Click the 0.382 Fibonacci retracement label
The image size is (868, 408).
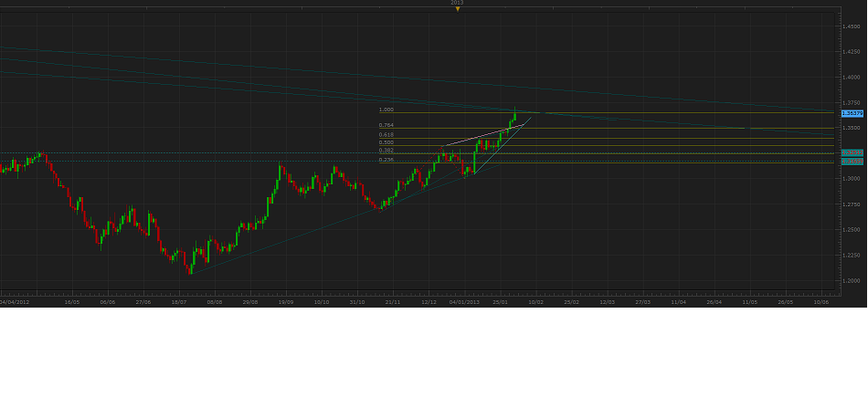pyautogui.click(x=386, y=150)
